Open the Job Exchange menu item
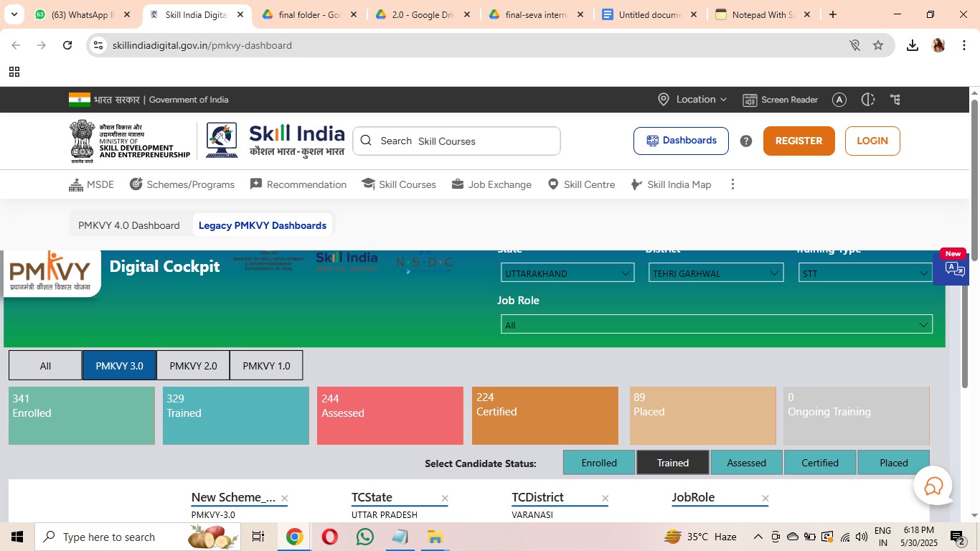Viewport: 980px width, 551px height. click(x=491, y=184)
